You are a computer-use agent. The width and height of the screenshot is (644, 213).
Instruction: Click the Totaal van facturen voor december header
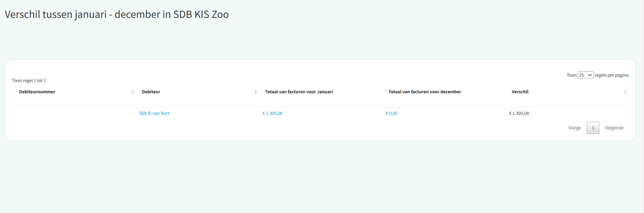(424, 92)
